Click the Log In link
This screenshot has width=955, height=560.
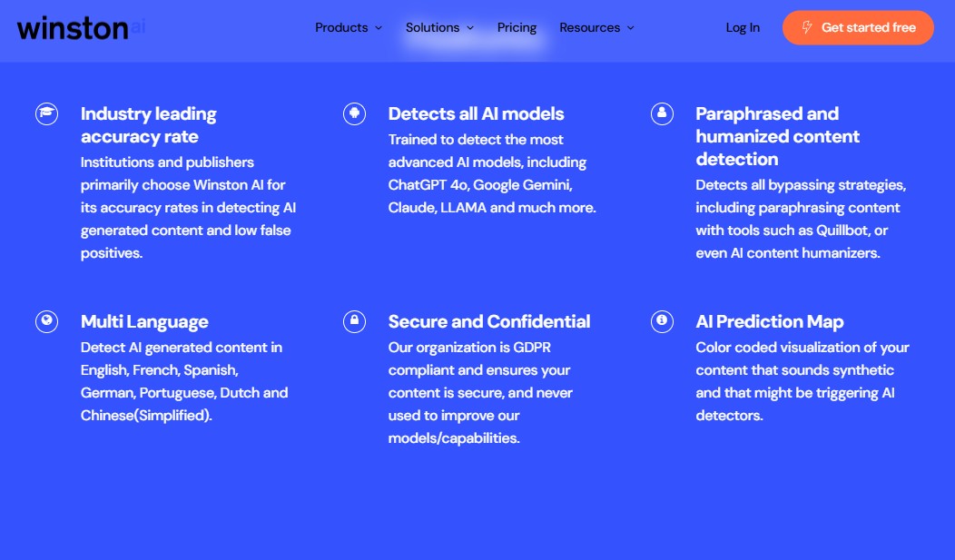tap(743, 28)
